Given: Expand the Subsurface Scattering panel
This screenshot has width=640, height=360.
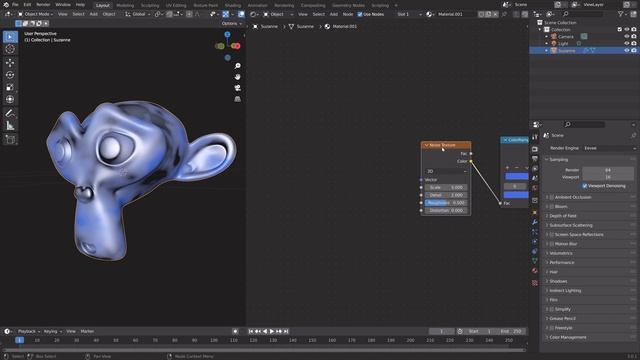Looking at the screenshot, I should click(x=570, y=225).
